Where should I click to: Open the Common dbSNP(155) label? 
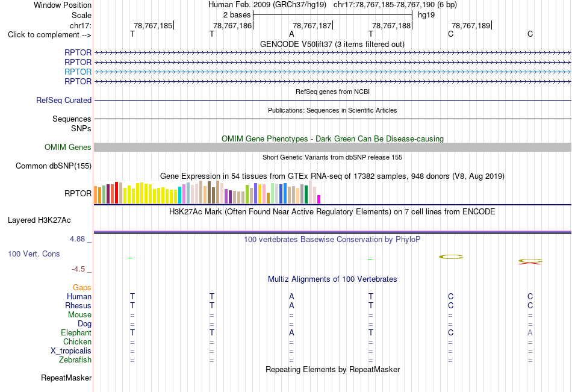(53, 166)
